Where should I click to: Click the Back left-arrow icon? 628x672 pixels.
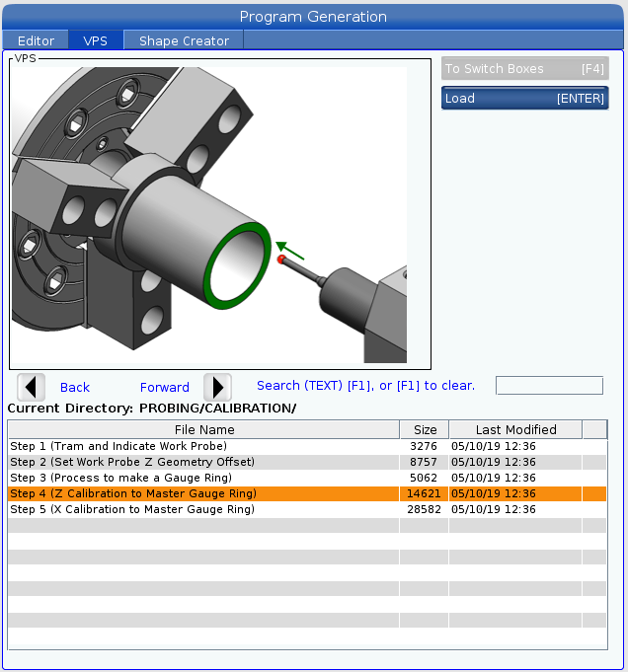pos(32,387)
